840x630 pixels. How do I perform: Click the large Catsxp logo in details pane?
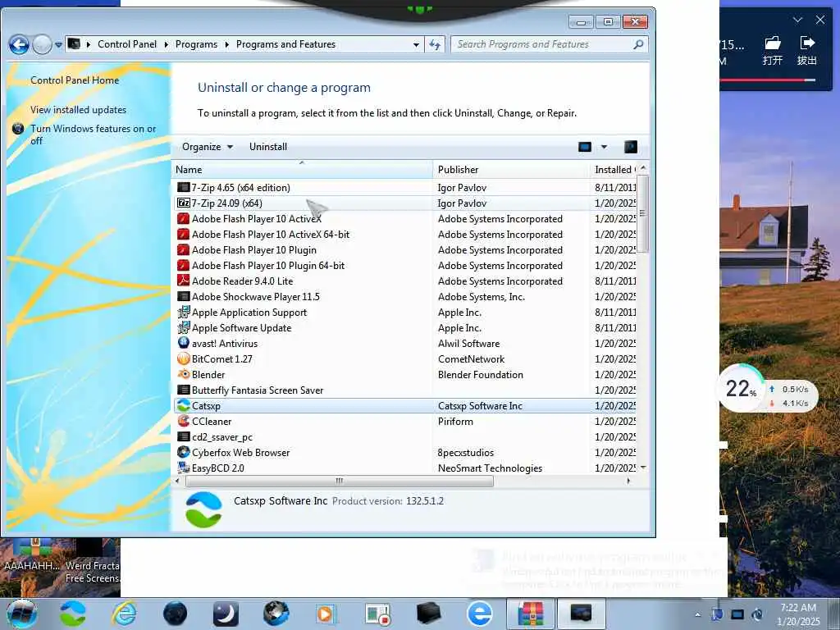(203, 509)
